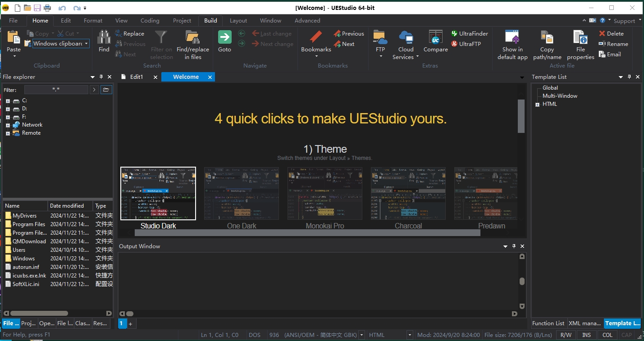Select the Monokai Pro theme thumbnail
Image resolution: width=644 pixels, height=341 pixels.
[x=325, y=194]
